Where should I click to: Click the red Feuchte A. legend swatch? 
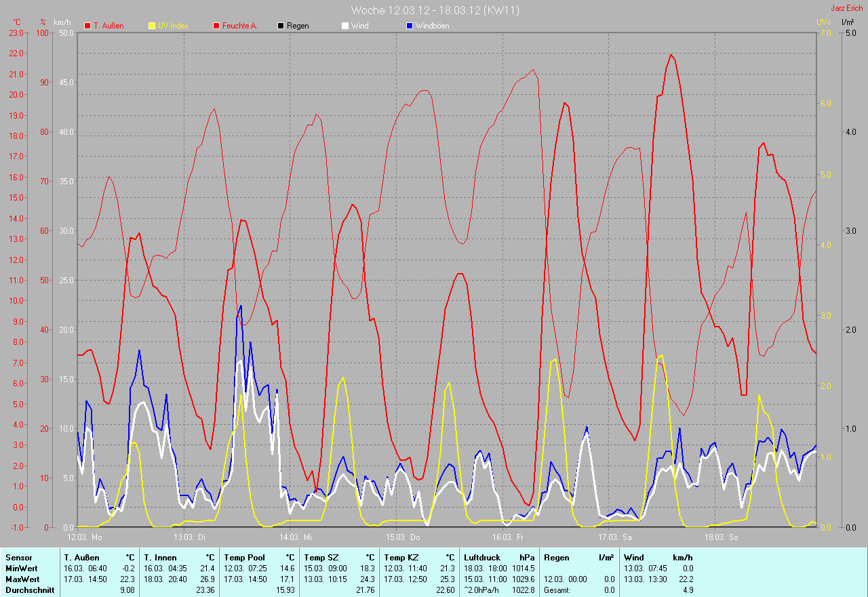(x=216, y=26)
